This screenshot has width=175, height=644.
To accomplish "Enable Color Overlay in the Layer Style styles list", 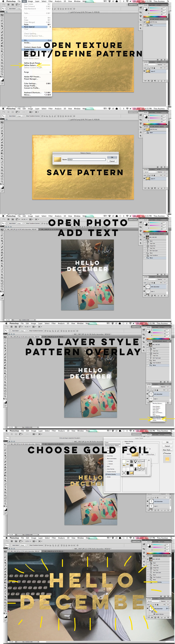I will click(x=106, y=469).
